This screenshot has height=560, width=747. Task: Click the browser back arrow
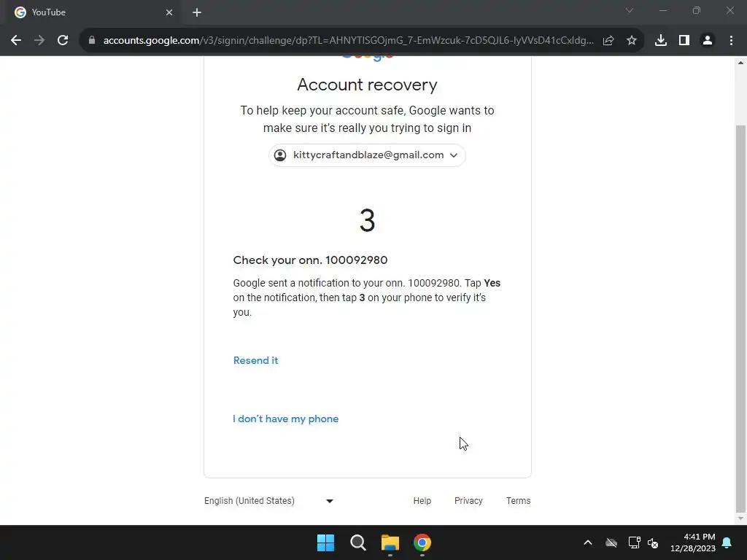(16, 41)
